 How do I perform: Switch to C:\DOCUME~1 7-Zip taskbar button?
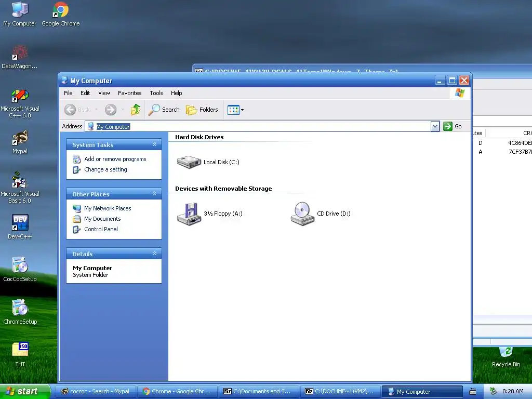pyautogui.click(x=340, y=391)
